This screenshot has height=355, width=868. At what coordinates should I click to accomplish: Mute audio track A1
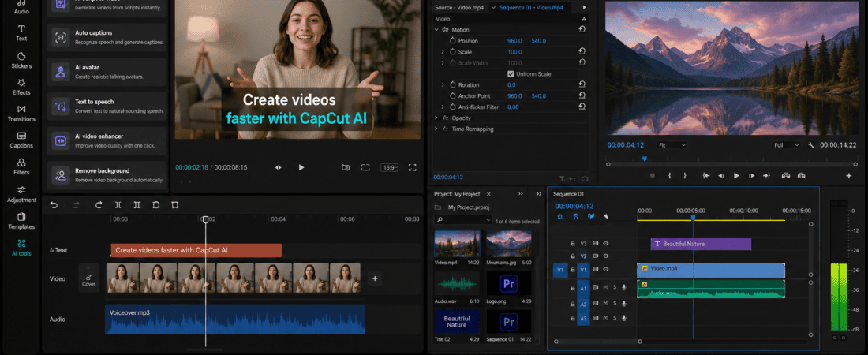605,287
